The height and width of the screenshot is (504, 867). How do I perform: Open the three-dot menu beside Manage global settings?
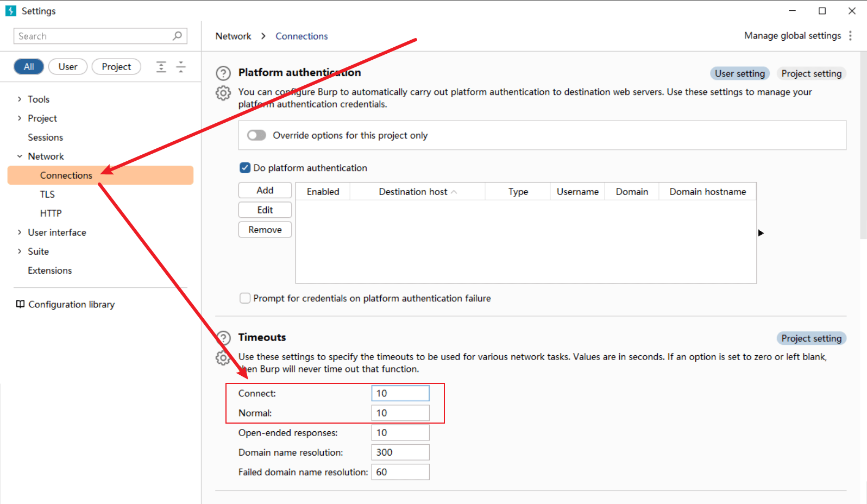point(850,36)
